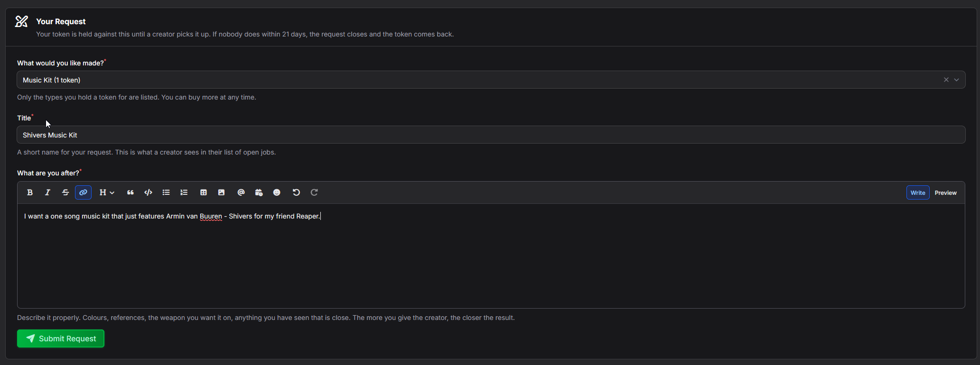Insert a table into the description
The height and width of the screenshot is (365, 980).
(204, 192)
